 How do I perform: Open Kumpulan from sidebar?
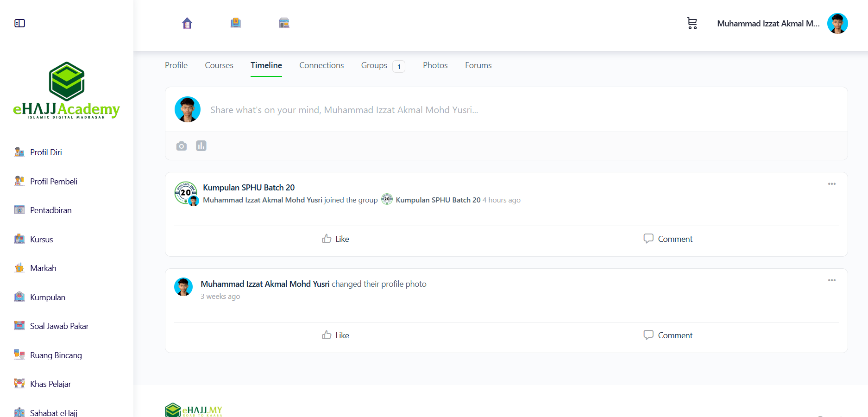(48, 297)
